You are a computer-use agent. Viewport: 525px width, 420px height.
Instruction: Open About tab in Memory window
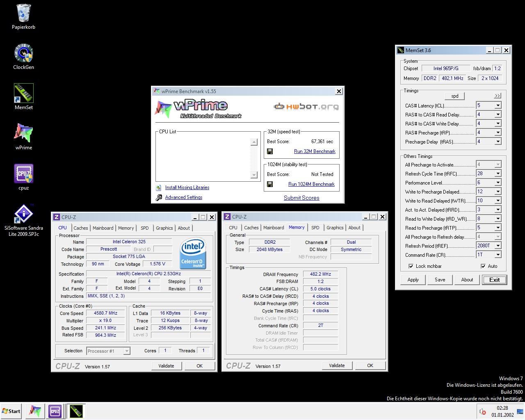pyautogui.click(x=354, y=228)
